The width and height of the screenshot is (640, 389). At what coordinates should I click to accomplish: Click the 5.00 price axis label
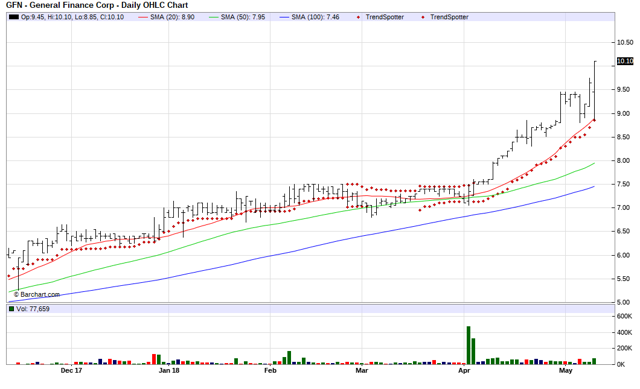tap(625, 302)
